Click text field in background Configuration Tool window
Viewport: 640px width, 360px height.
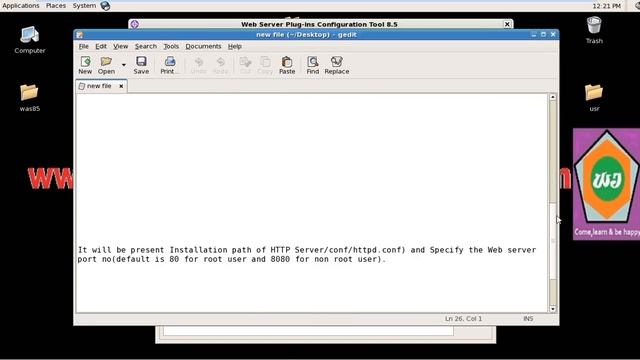pyautogui.click(x=309, y=331)
